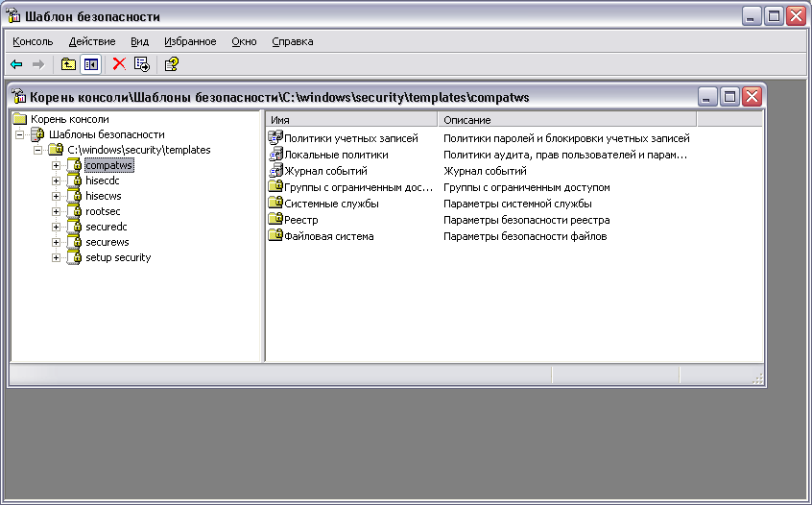The image size is (812, 505).
Task: Select compatws label in the tree
Action: tap(109, 165)
